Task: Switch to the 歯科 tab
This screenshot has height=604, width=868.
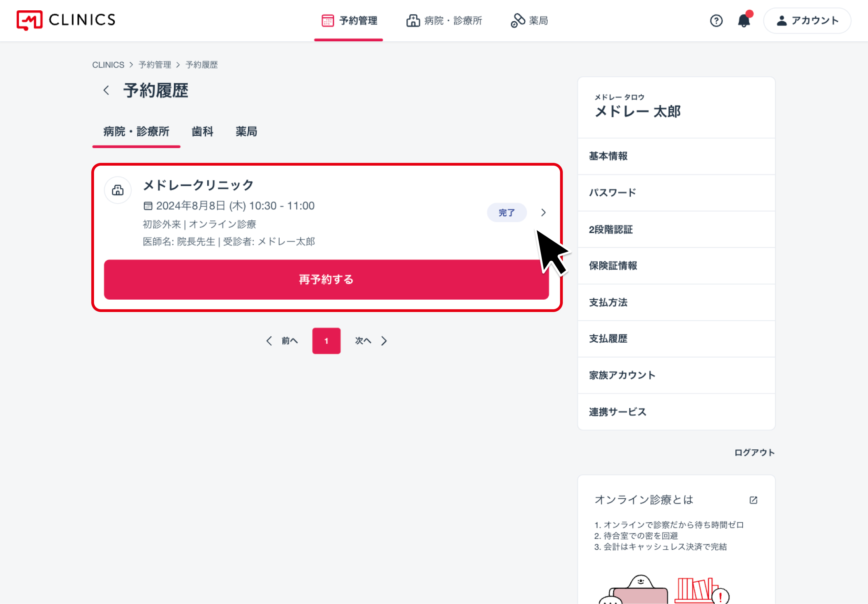Action: point(202,132)
